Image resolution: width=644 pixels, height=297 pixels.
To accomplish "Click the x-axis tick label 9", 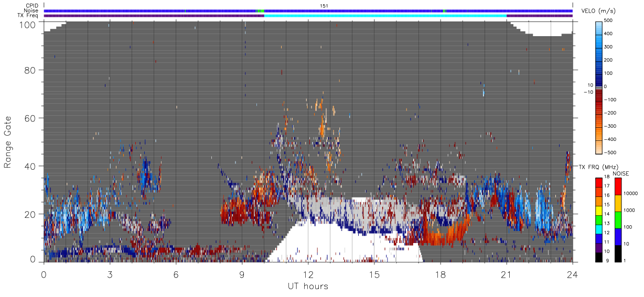I will 242,274.
